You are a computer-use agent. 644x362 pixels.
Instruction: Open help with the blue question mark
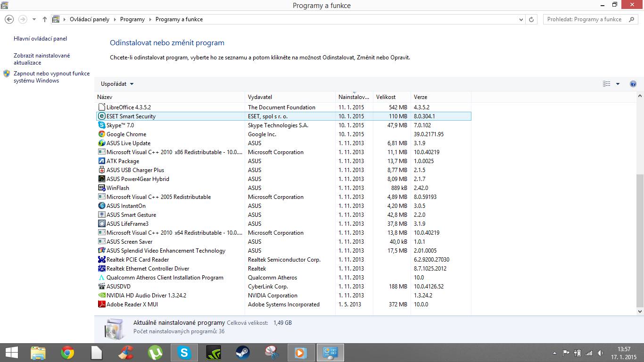tap(633, 84)
